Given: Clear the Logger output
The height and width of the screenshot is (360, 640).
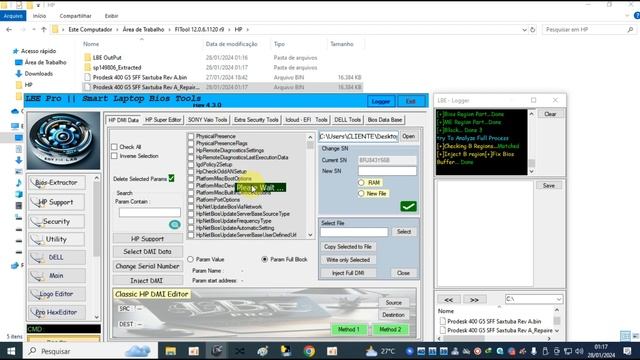Looking at the screenshot, I should [x=550, y=114].
